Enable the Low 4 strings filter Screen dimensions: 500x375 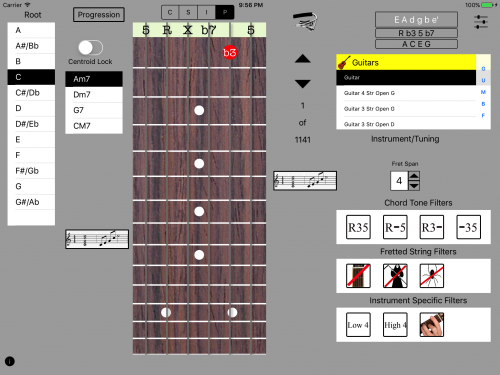tap(358, 325)
